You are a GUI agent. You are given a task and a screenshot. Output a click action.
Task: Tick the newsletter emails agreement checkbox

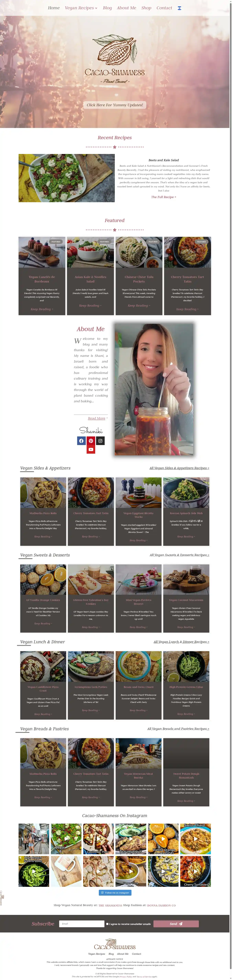coord(107,924)
